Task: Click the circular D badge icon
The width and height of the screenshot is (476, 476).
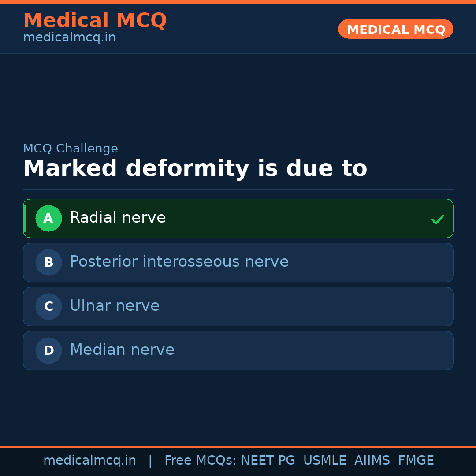Action: tap(48, 350)
